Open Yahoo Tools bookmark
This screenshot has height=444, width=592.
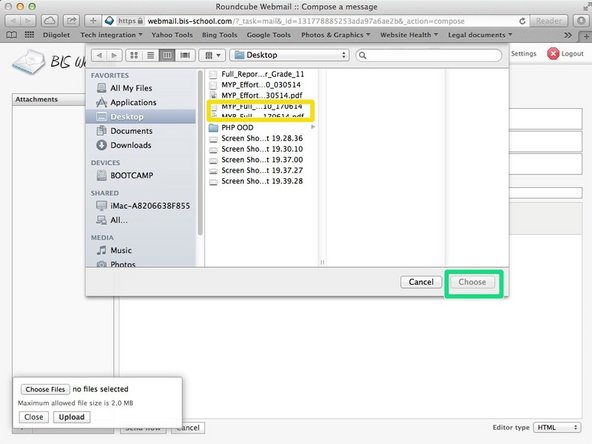point(172,35)
